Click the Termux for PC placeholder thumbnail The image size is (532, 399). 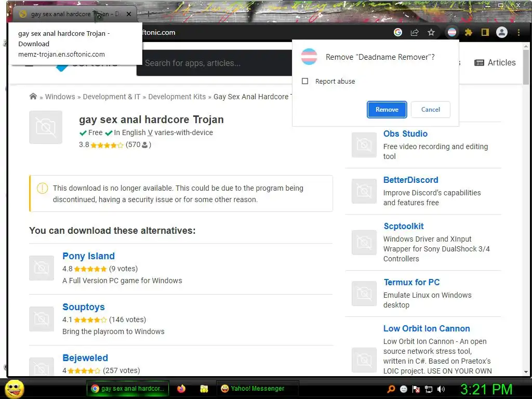click(x=364, y=294)
